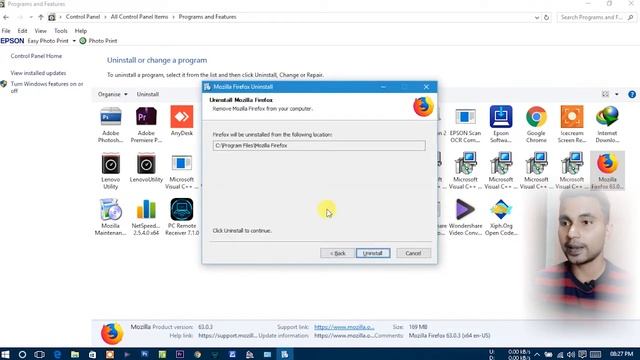This screenshot has width=640, height=360.
Task: Select the NetSpeed 2.5.4.0 x64 icon
Action: (x=146, y=217)
